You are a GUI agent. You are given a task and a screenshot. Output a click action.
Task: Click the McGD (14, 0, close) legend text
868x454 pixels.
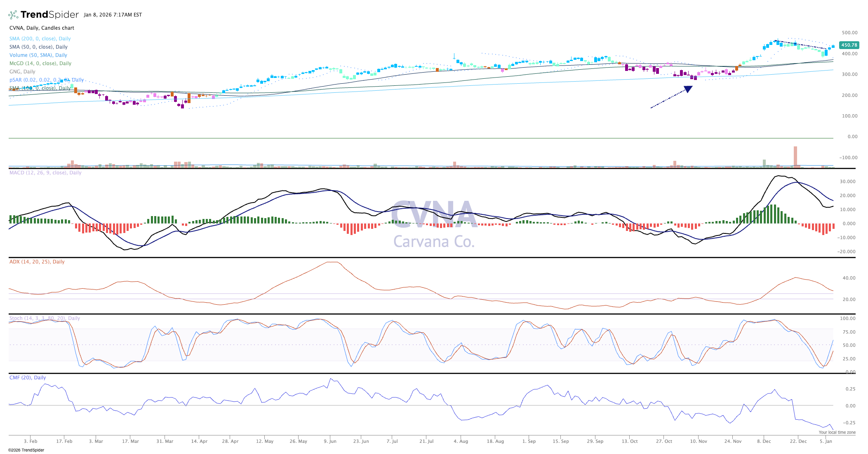[40, 64]
